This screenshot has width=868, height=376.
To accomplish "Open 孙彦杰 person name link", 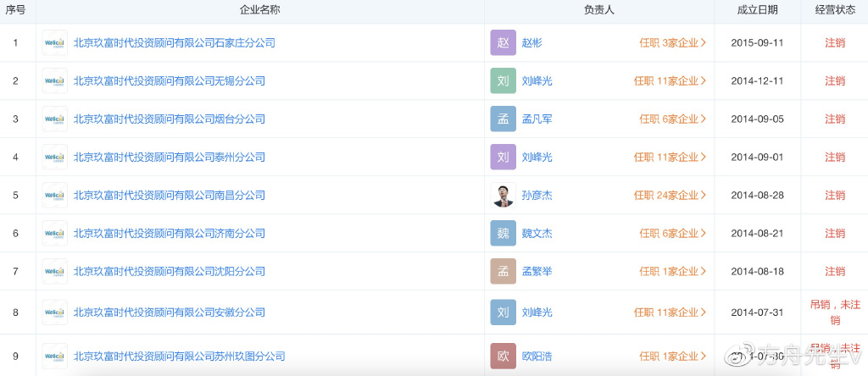I will tap(537, 195).
